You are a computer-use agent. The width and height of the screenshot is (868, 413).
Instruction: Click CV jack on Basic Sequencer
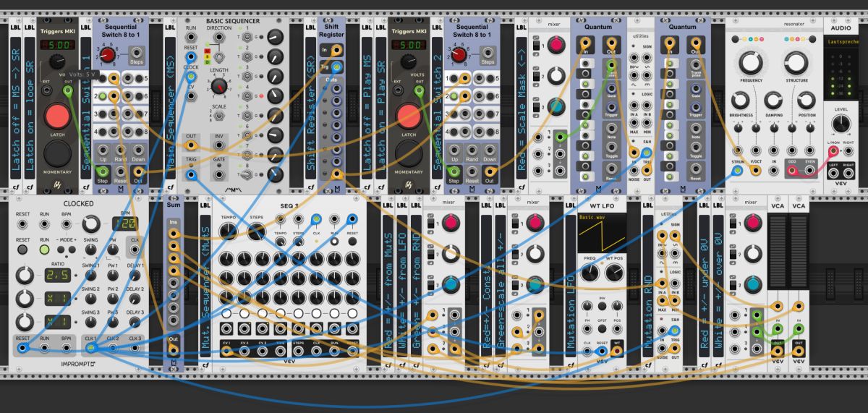click(191, 96)
